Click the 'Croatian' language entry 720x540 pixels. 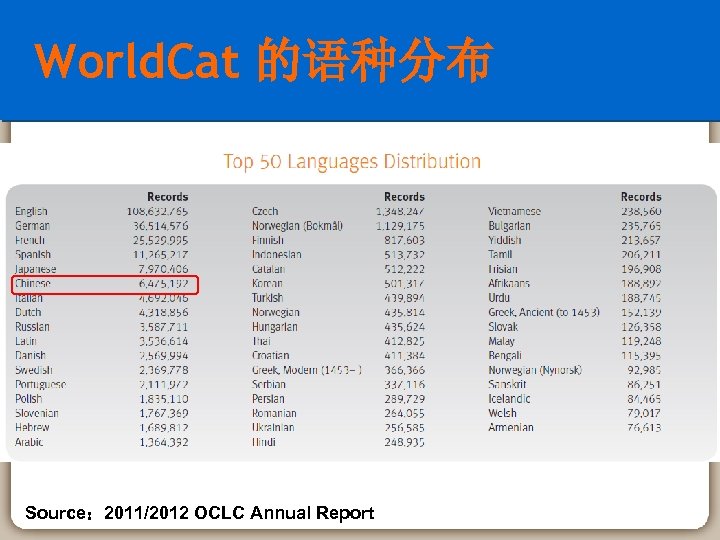(x=270, y=355)
